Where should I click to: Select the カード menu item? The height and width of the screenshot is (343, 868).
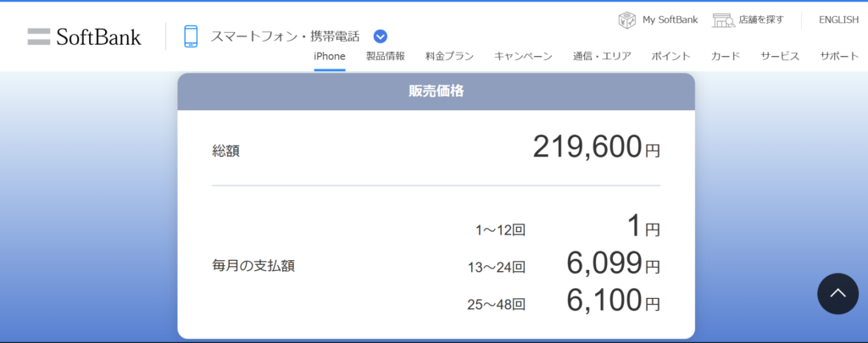click(x=725, y=56)
